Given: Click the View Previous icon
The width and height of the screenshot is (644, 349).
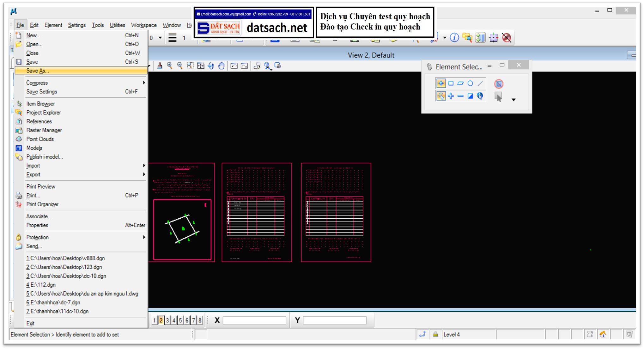Looking at the screenshot, I should tap(234, 66).
